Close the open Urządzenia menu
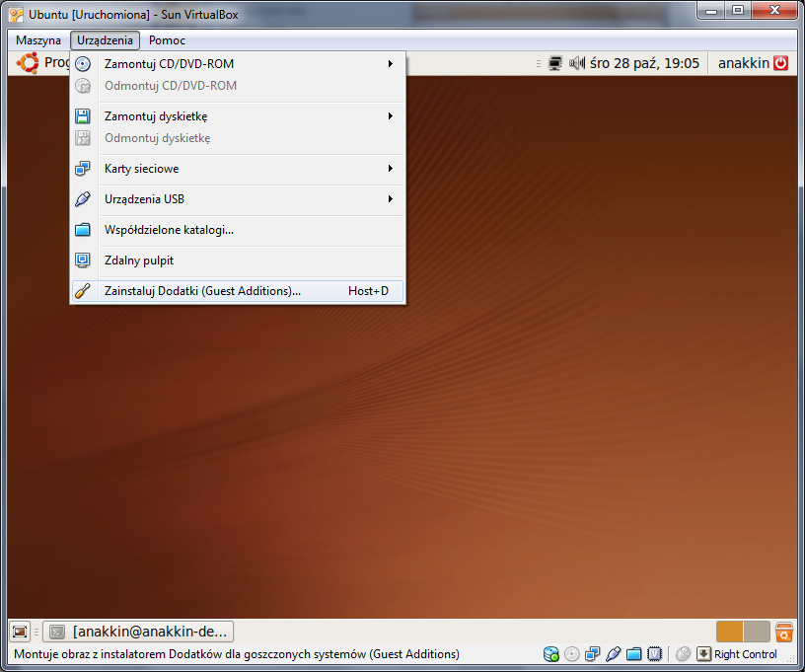The image size is (805, 672). click(105, 40)
